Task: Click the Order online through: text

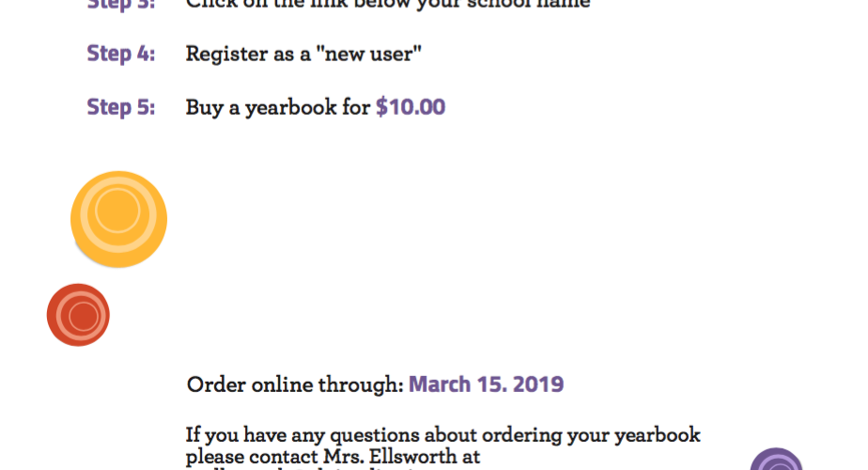Action: (x=295, y=384)
